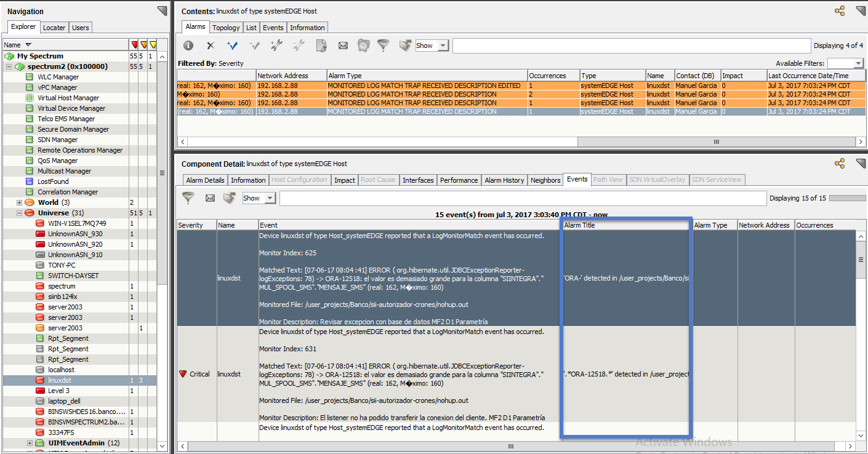Open the Available Filters dropdown
This screenshot has height=454, width=868.
[845, 63]
